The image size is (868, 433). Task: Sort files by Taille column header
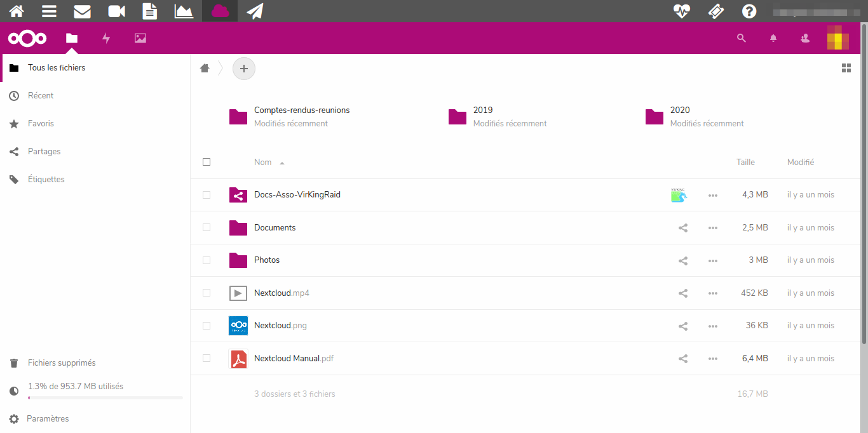point(745,163)
